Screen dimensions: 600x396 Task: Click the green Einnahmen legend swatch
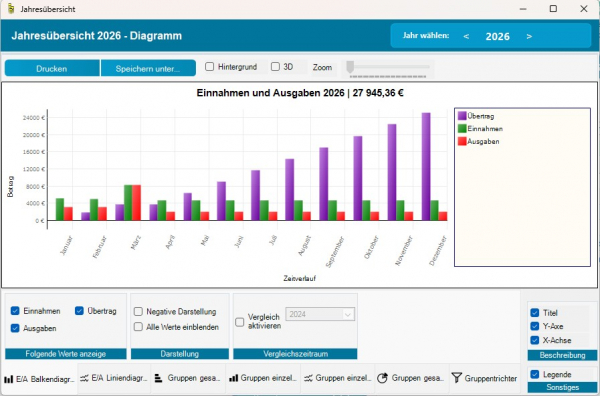click(462, 128)
